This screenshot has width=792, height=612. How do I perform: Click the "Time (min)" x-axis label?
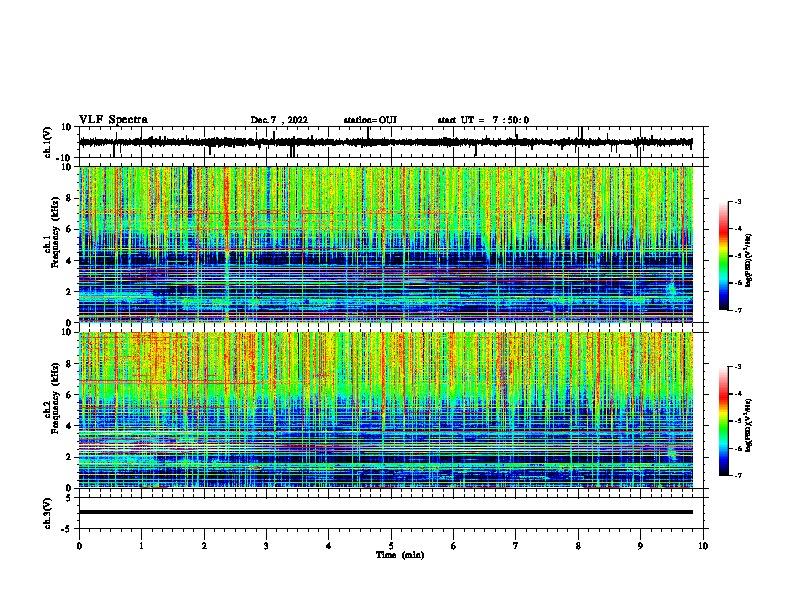(x=400, y=555)
